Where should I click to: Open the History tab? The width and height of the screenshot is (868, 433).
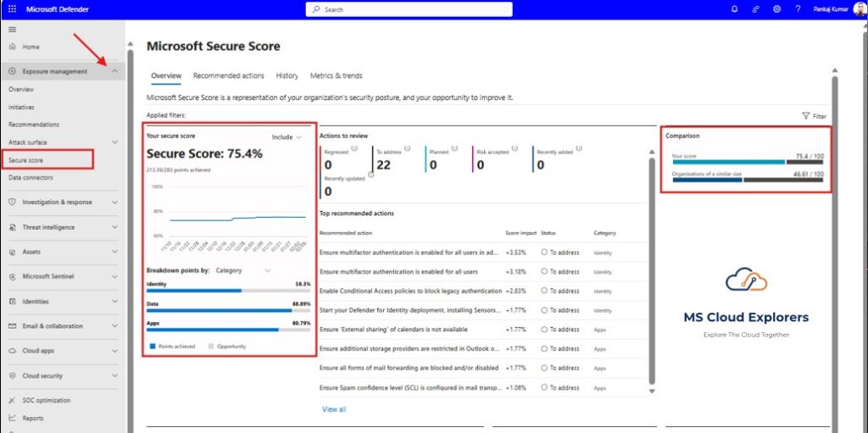click(287, 76)
